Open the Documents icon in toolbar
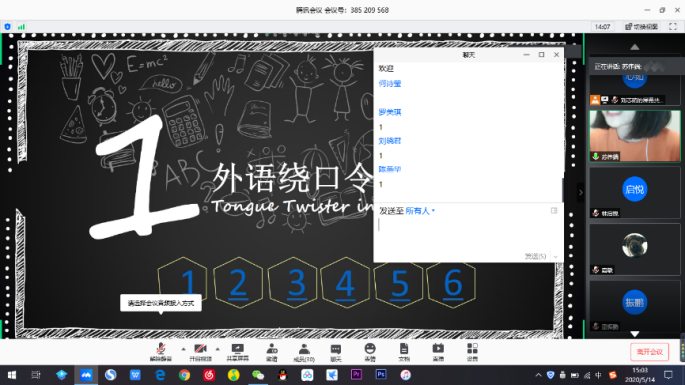This screenshot has width=685, height=385. (404, 352)
